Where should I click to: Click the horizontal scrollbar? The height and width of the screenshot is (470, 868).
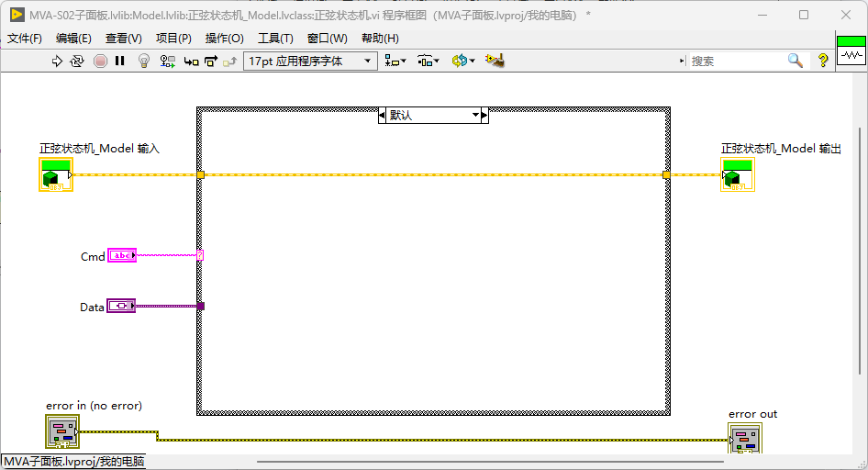490,461
